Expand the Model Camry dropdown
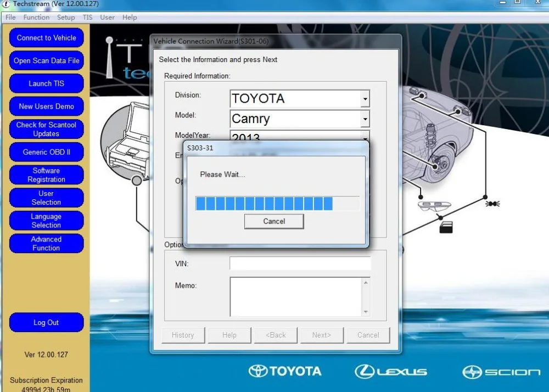The height and width of the screenshot is (392, 549). point(365,119)
